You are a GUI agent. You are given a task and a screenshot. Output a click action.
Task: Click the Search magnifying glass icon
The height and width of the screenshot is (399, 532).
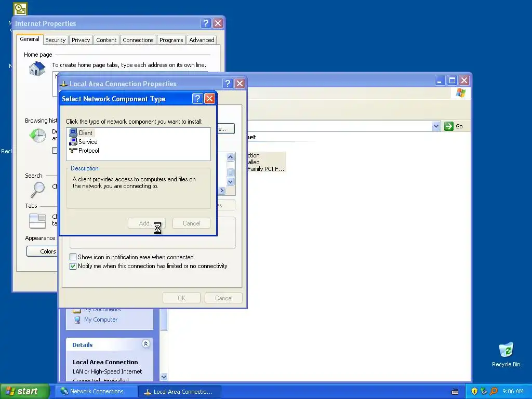point(37,190)
